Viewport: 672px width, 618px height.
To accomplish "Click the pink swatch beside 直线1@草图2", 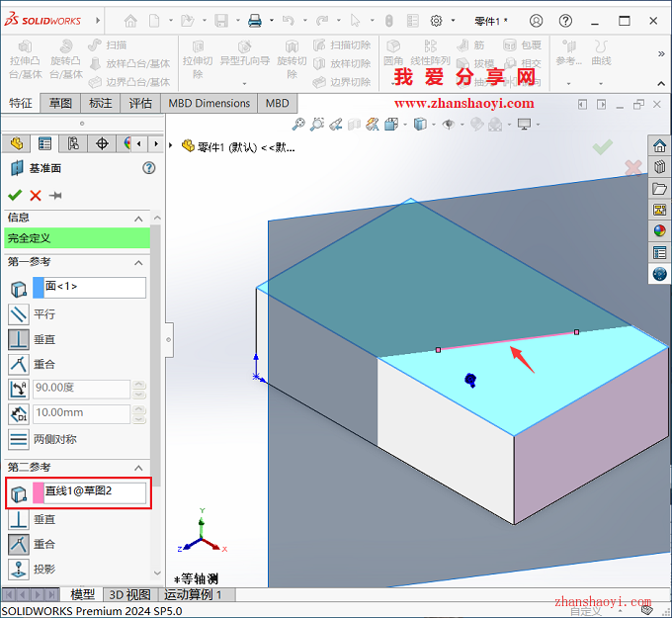I will 39,492.
